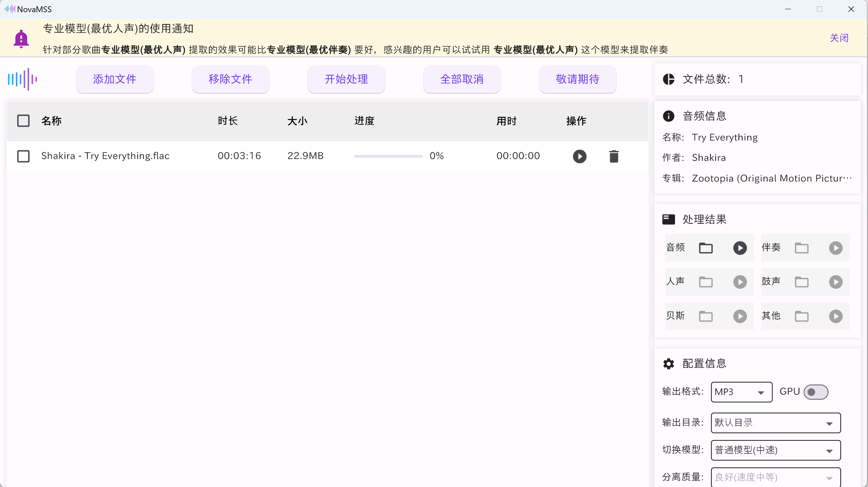Check the Shakira file row checkbox
This screenshot has height=487, width=868.
23,156
